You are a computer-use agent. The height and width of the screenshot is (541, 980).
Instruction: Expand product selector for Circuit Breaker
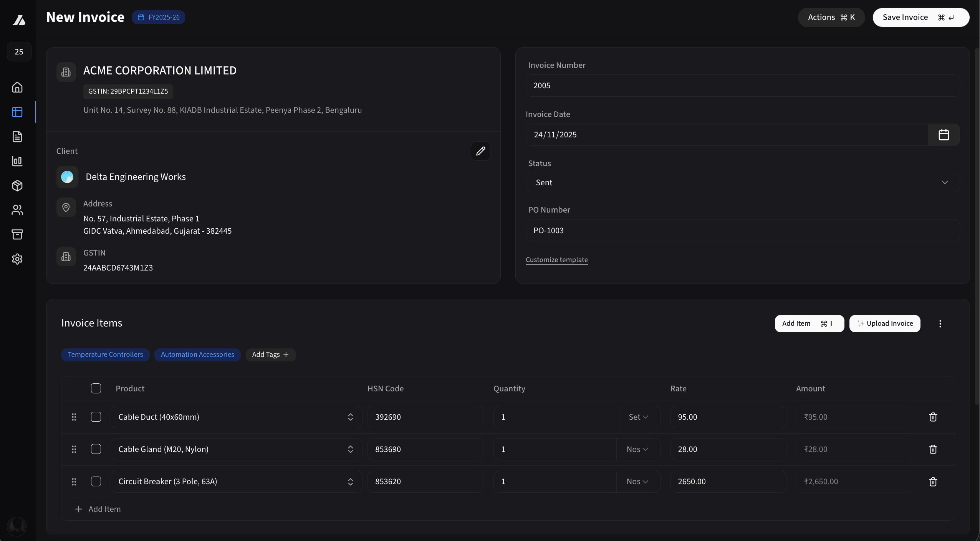point(350,481)
